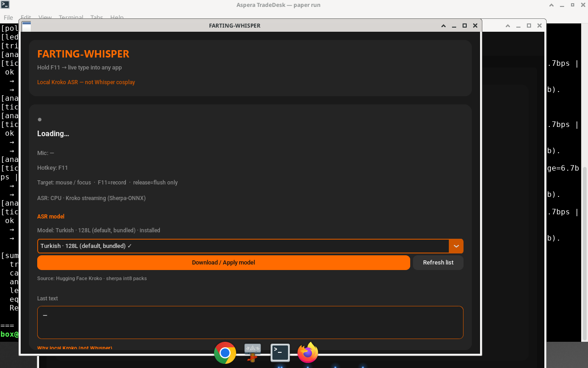
Task: Roll up the FARTING-WHISPER window with the up arrow
Action: coord(443,26)
